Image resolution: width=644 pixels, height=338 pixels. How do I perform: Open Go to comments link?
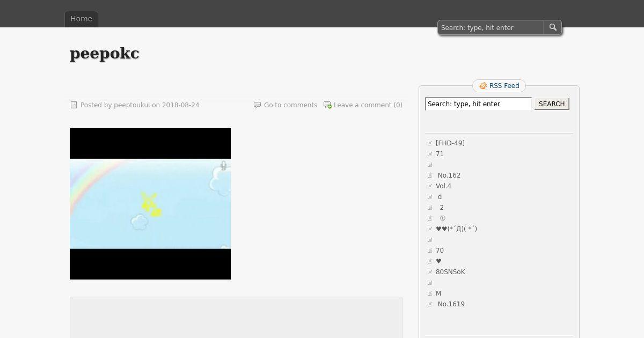290,105
